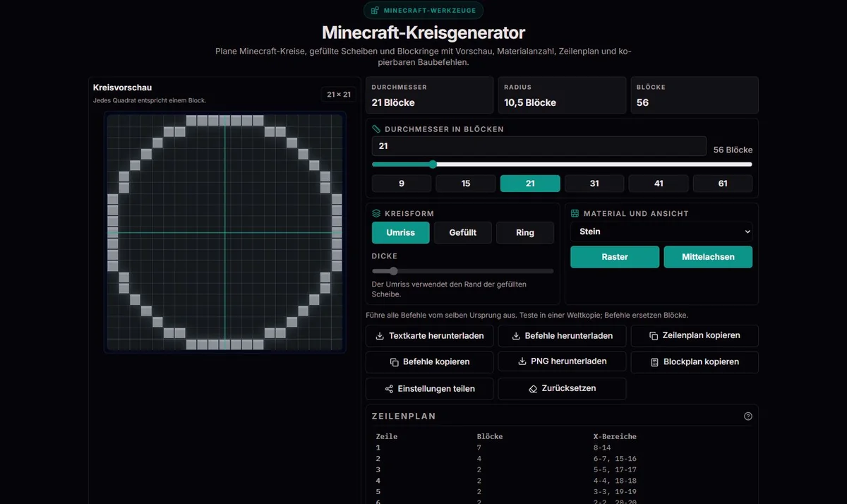
Task: Click Befehle herunterladen button
Action: tap(562, 336)
